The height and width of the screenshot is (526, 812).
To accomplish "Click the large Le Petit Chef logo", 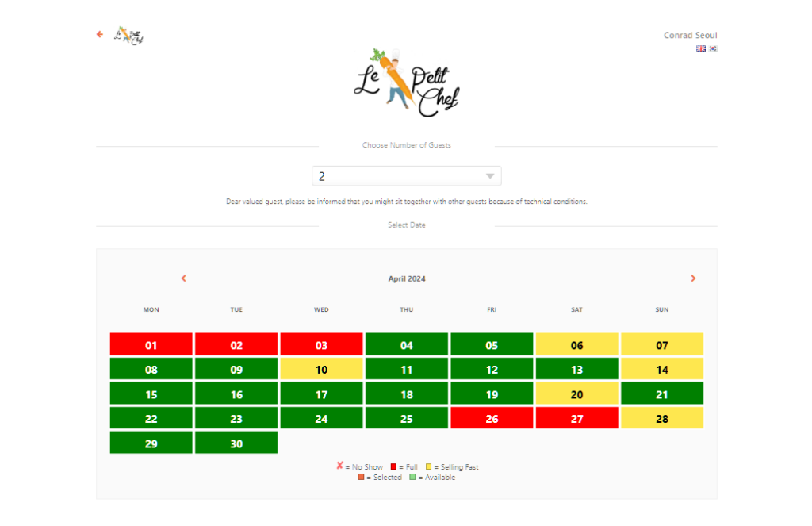I will click(407, 83).
